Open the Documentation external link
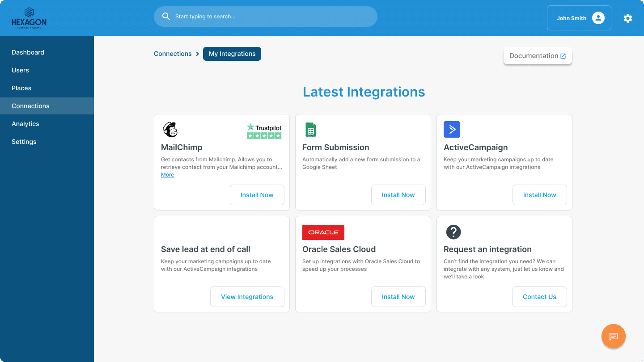 click(x=538, y=55)
